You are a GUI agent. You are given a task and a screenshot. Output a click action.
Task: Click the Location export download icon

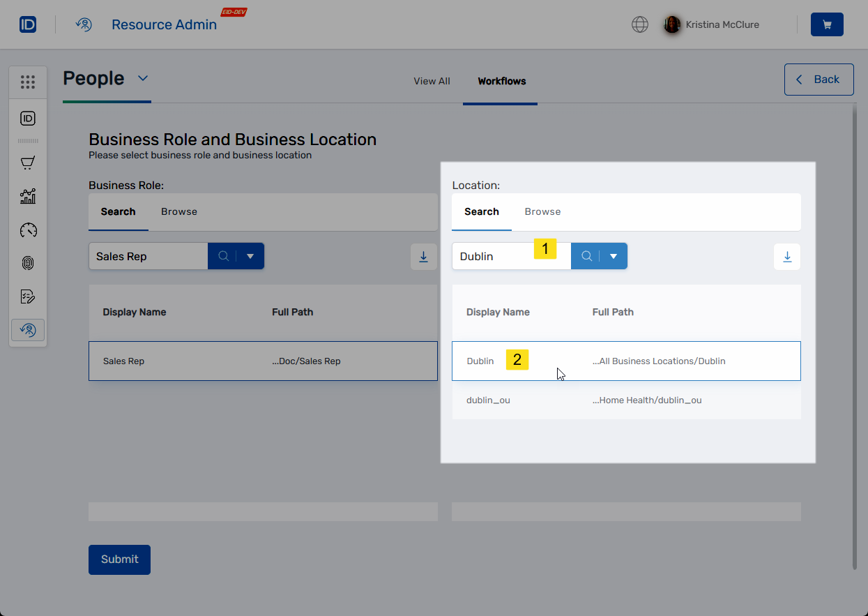click(787, 257)
